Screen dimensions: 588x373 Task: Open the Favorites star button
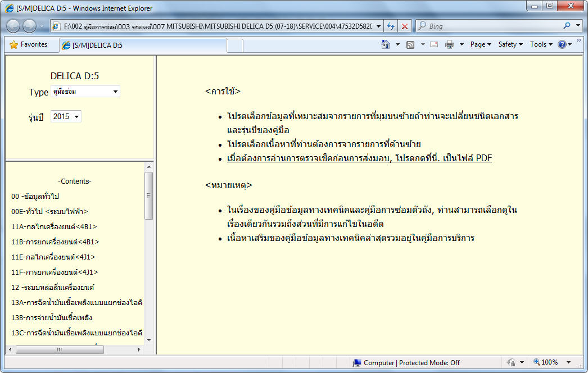29,44
